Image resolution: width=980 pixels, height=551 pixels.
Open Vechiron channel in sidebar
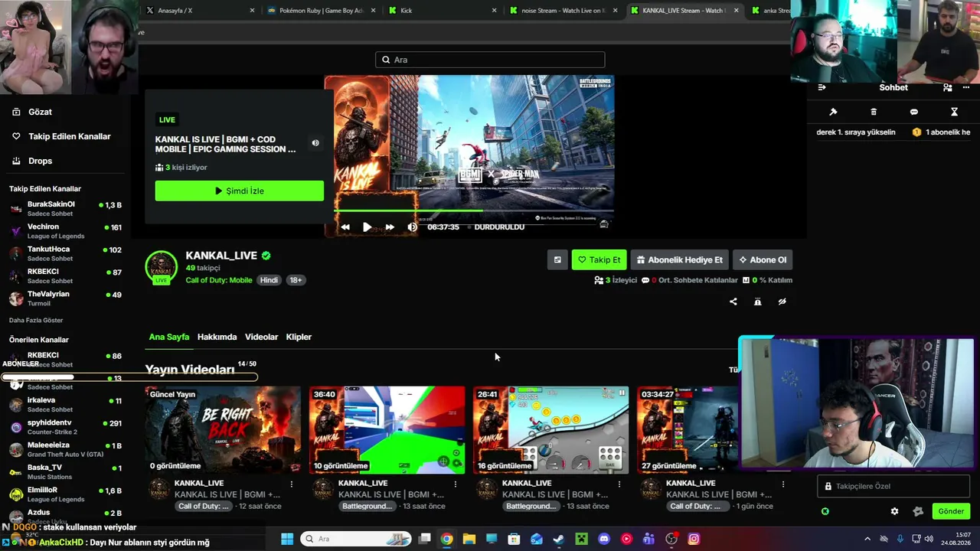[65, 231]
